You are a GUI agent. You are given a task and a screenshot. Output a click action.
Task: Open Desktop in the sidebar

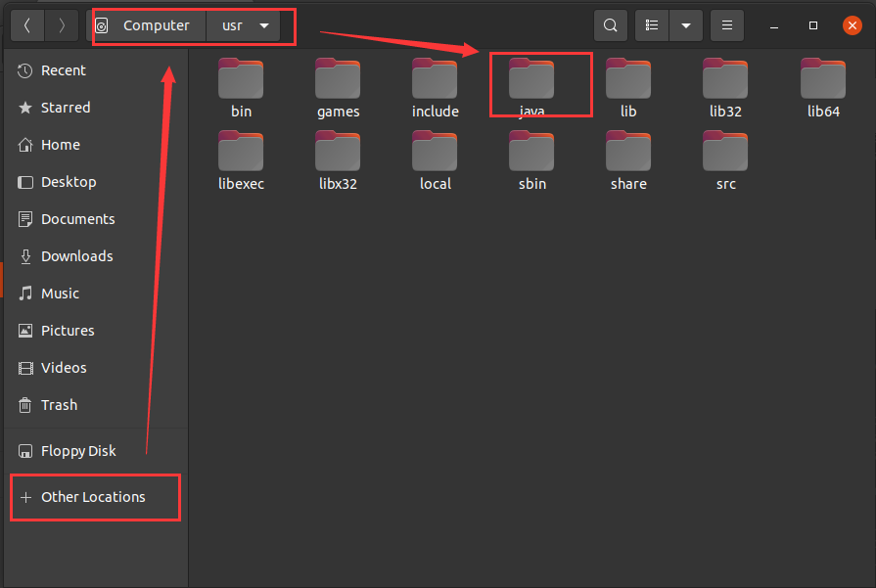point(96,182)
